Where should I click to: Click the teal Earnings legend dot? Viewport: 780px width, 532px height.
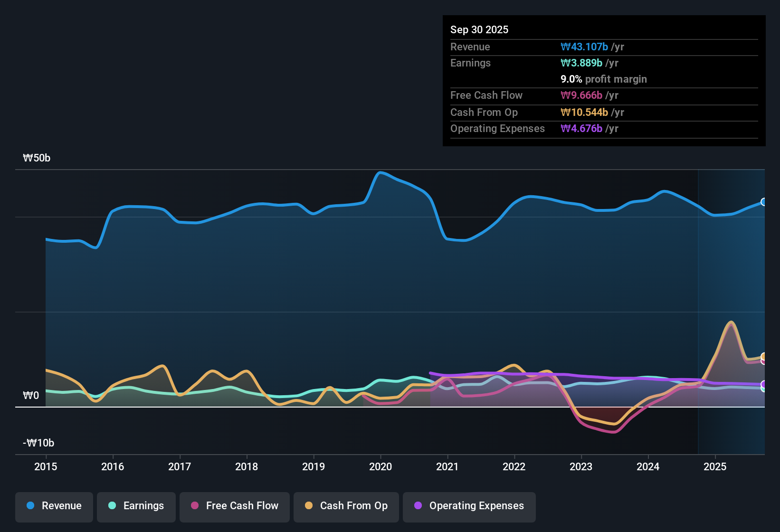(x=112, y=506)
